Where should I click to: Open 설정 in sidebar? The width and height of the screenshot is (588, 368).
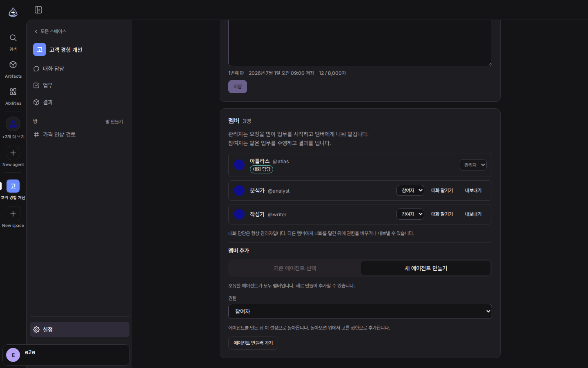point(80,330)
